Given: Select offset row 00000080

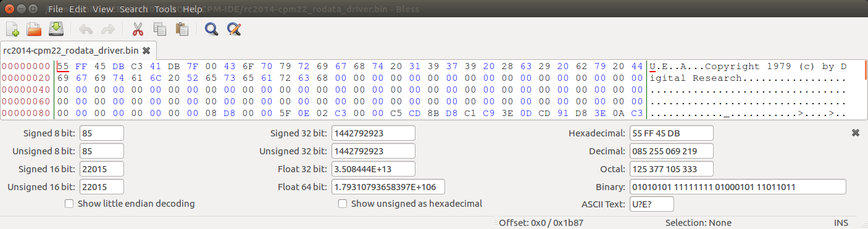Looking at the screenshot, I should [26, 114].
